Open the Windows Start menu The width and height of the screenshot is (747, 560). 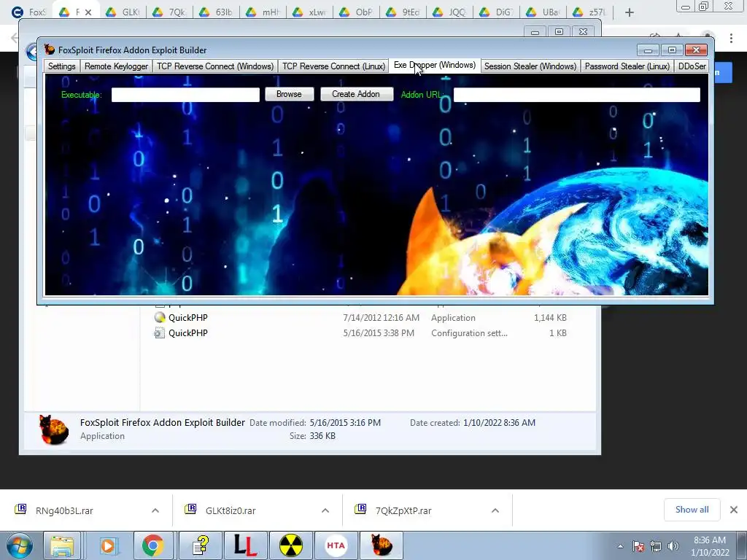(18, 545)
